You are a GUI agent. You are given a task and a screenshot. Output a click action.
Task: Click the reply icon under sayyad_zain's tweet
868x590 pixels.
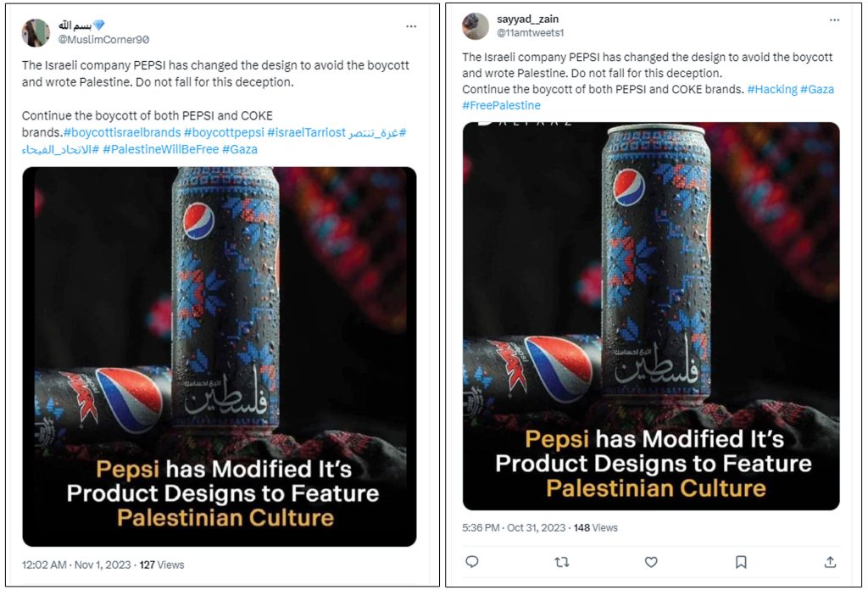pos(473,562)
